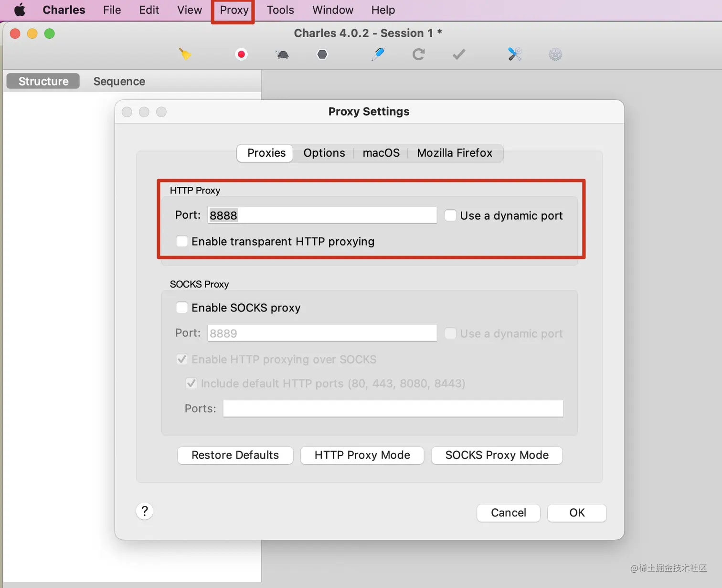Image resolution: width=722 pixels, height=588 pixels.
Task: Open Settings gear icon in toolbar
Action: (x=555, y=54)
